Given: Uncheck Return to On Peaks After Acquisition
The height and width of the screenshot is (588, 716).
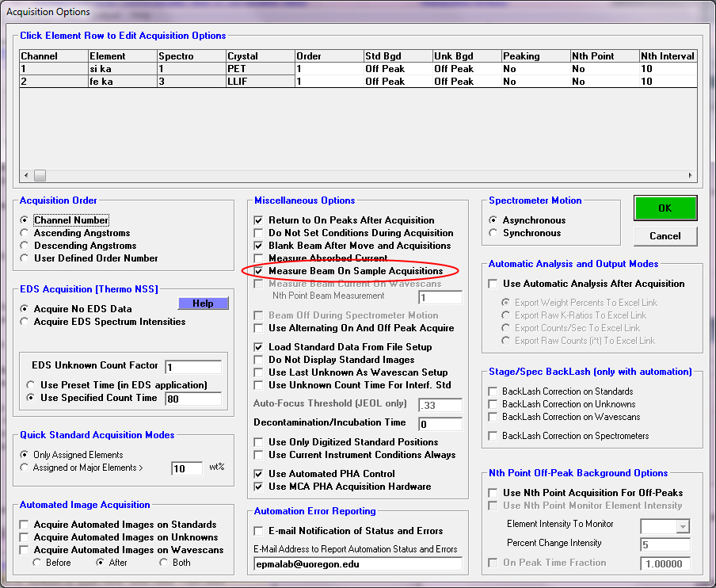Looking at the screenshot, I should pos(258,220).
